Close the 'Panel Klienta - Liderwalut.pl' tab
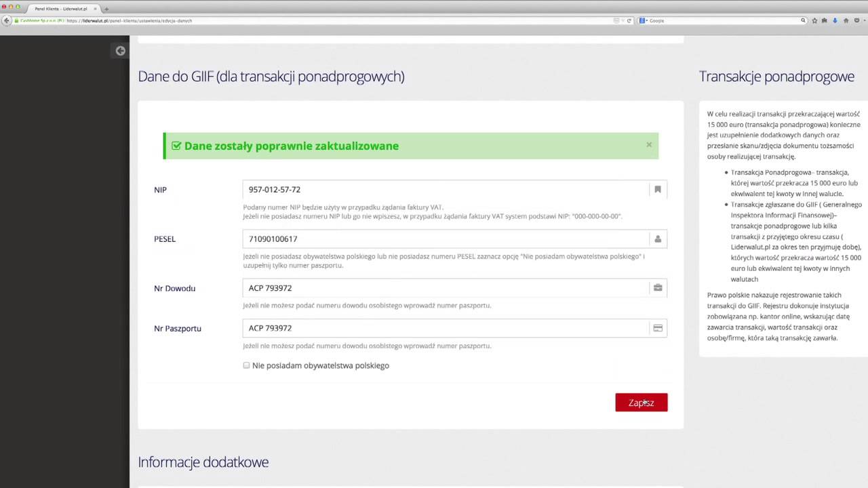Viewport: 868px width, 488px height. (95, 9)
